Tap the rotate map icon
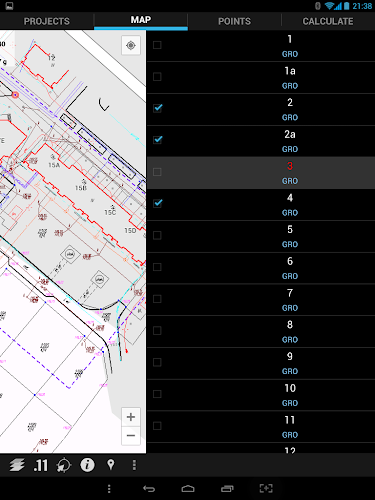The image size is (375, 500). pos(64,465)
